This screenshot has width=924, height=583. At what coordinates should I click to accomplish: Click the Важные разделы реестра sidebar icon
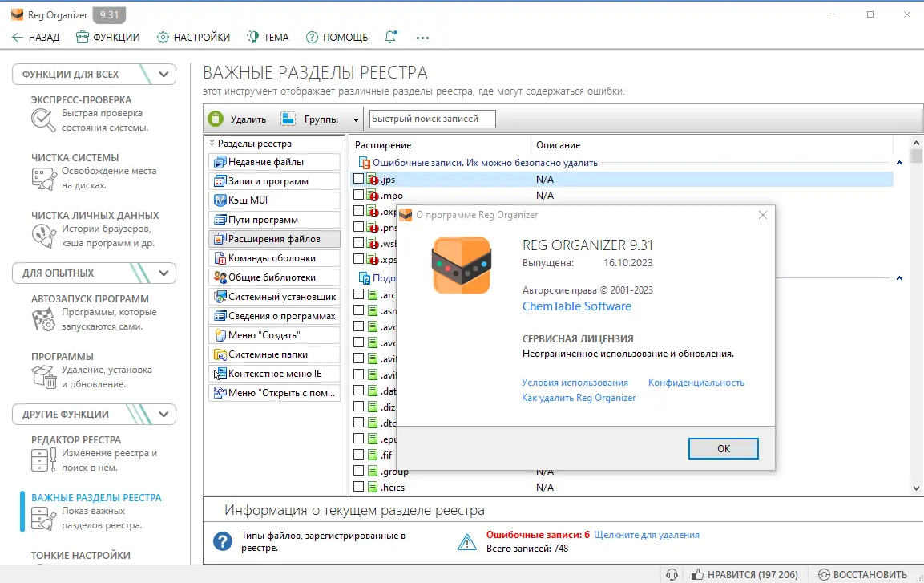pos(43,517)
